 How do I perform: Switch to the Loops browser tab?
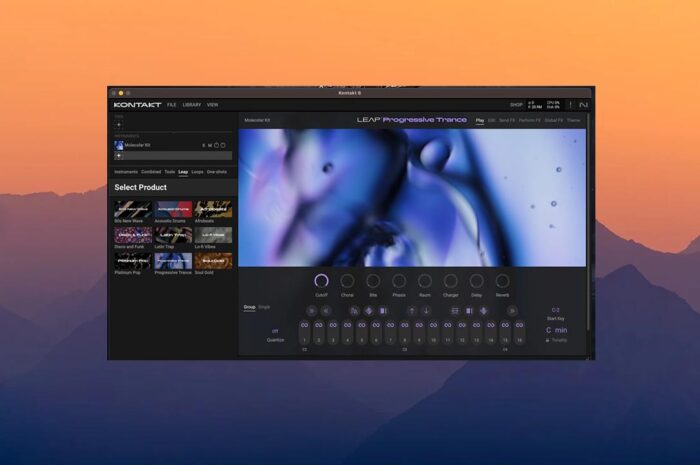point(197,172)
